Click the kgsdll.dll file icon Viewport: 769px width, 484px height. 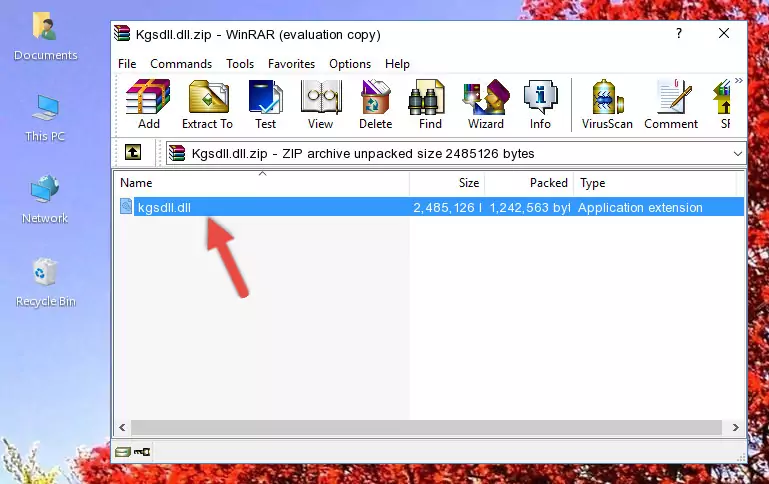coord(126,206)
